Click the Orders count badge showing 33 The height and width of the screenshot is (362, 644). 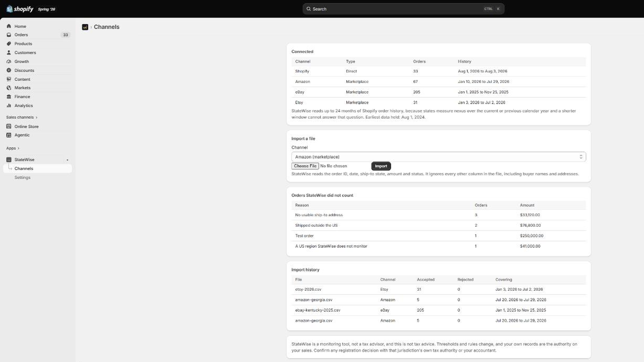[66, 35]
